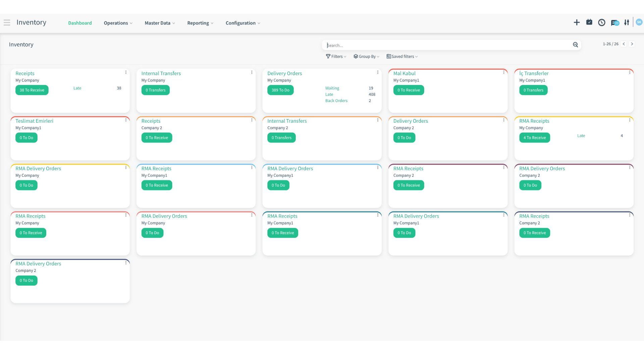Image resolution: width=644 pixels, height=362 pixels.
Task: Open kebab menu on Receipts My Company card
Action: pyautogui.click(x=126, y=72)
